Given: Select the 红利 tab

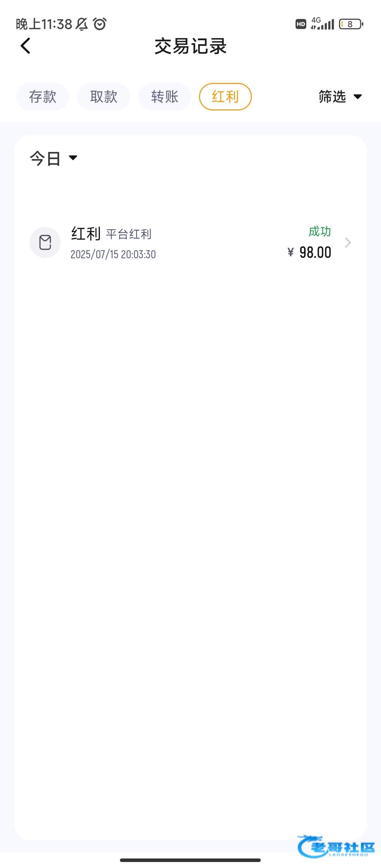Looking at the screenshot, I should pos(225,97).
